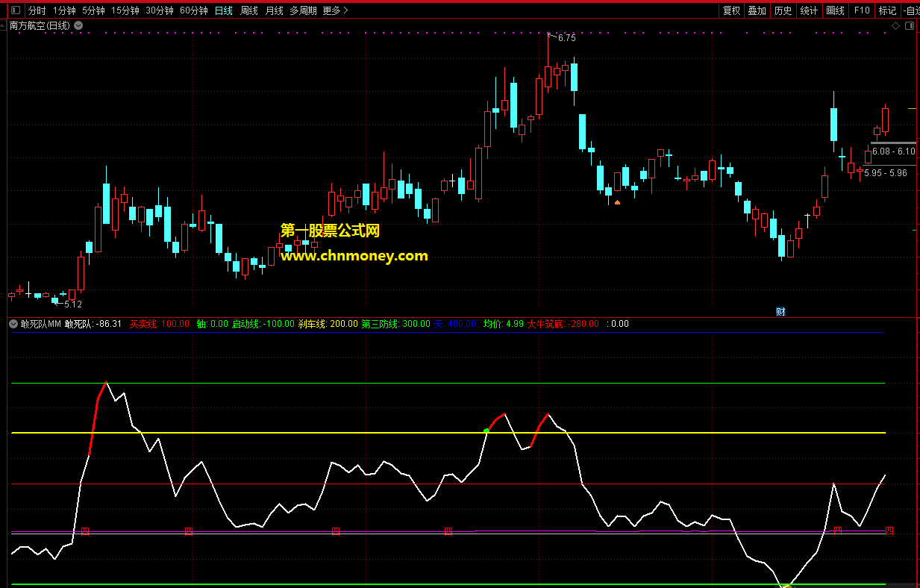Viewport: 920px width, 588px height.
Task: Click the 启动线: -100.00 indicator label
Action: [x=263, y=324]
